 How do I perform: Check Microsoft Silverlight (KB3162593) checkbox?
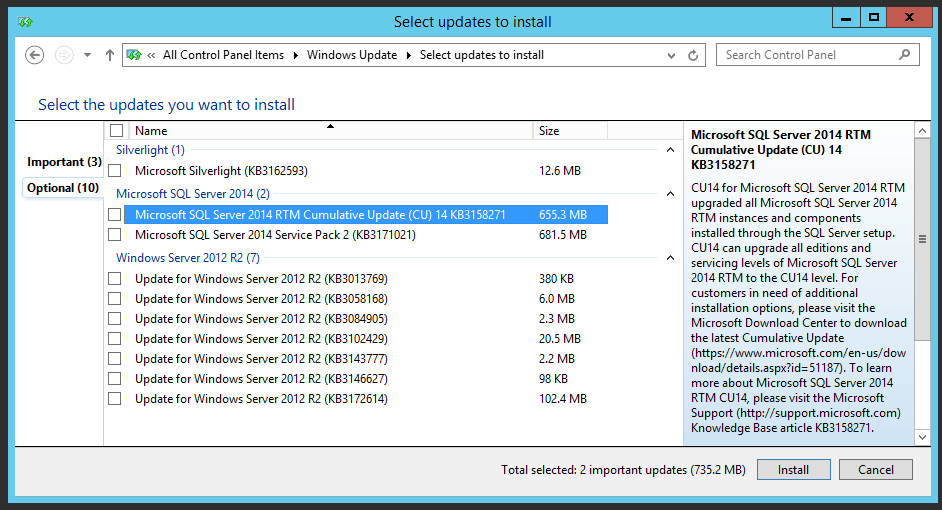[x=114, y=171]
